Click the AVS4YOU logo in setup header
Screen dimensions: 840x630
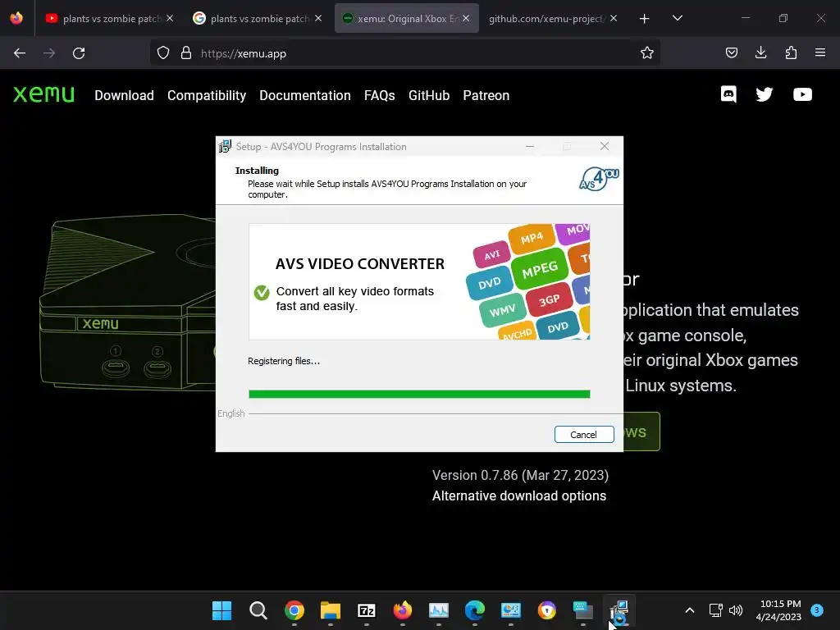pyautogui.click(x=598, y=179)
